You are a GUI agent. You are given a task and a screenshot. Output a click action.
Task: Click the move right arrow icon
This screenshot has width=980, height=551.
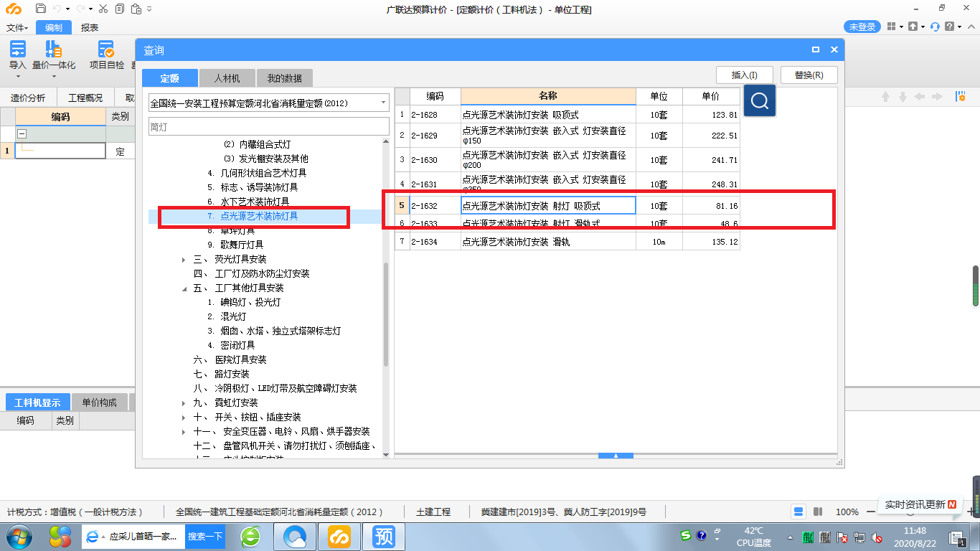click(937, 97)
